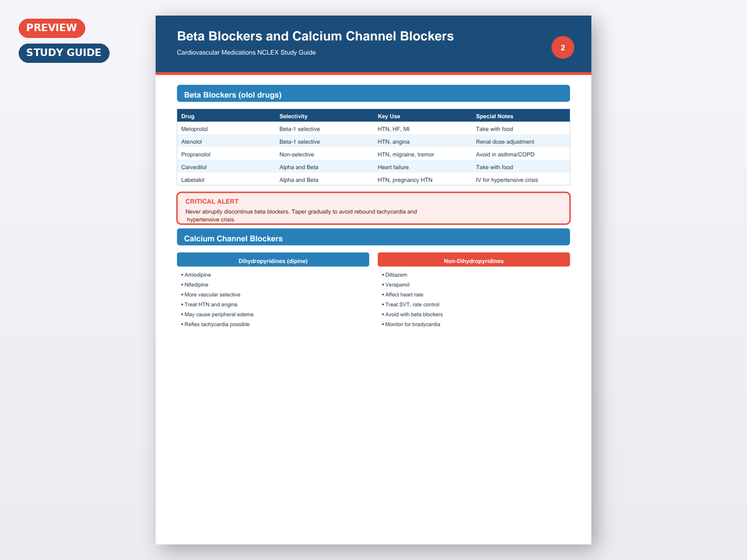Click Alpha and Beta in the Labetalol row
Viewport: 747px width, 560px height.
[x=299, y=180]
